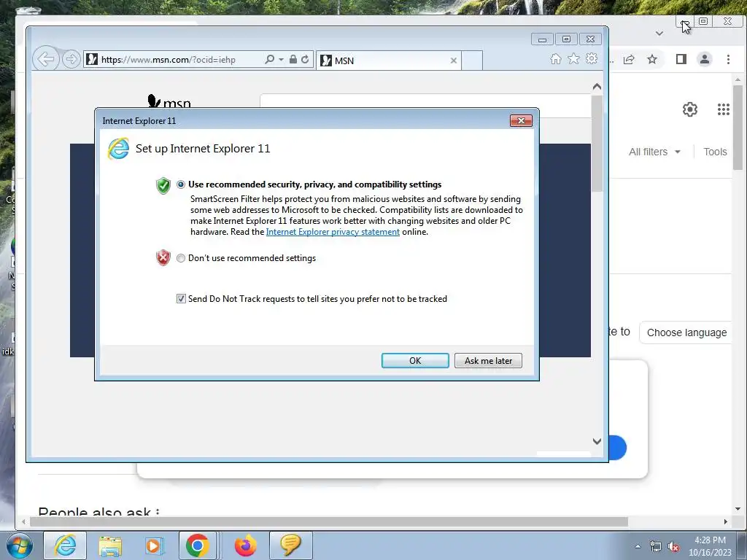Click the share icon in Chrome toolbar
This screenshot has height=560, width=747.
pos(629,60)
